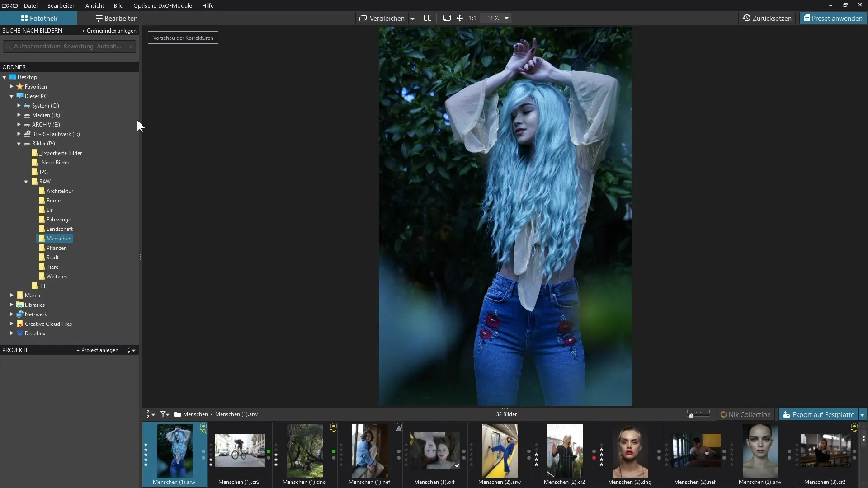Screen dimensions: 868x488
Task: Select the Menschen (3).arw thumbnail
Action: coord(760,451)
